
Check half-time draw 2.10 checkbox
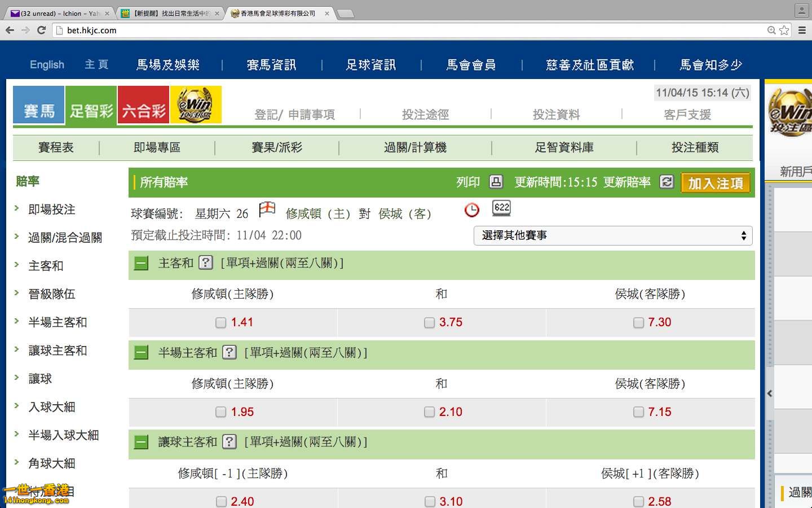pyautogui.click(x=429, y=412)
